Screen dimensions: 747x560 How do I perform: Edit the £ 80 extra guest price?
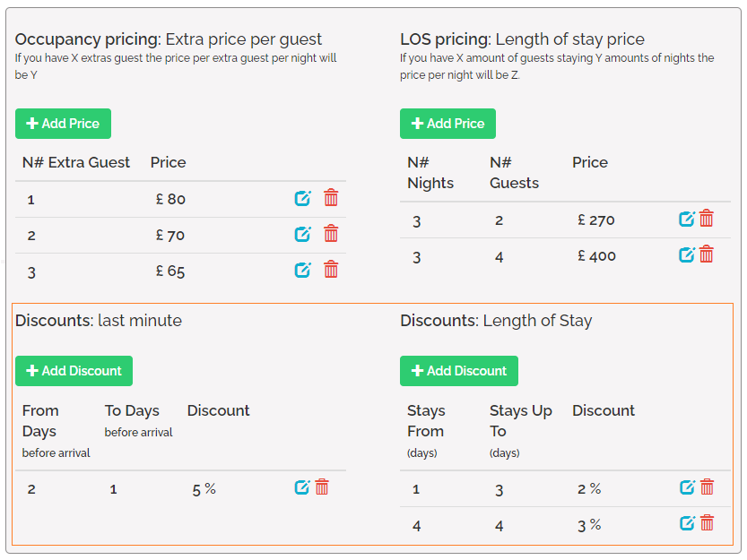pos(303,198)
